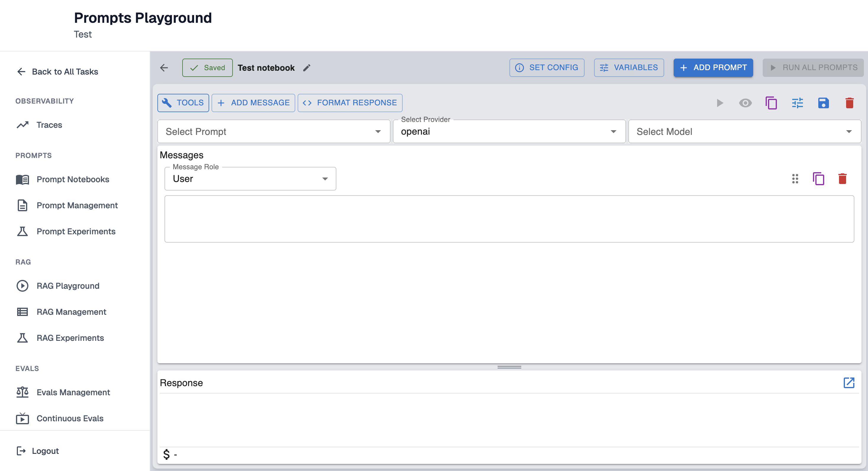
Task: Duplicate the prompt using the copy icon
Action: [x=771, y=103]
